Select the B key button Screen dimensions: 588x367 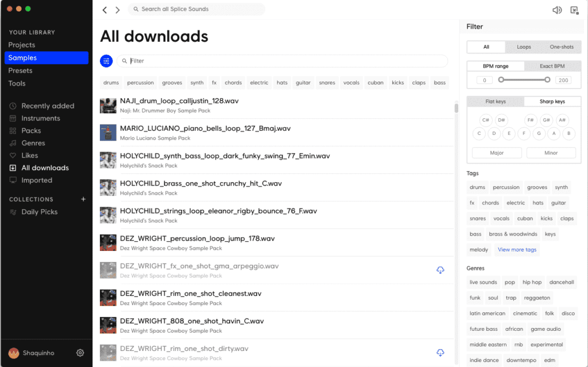click(569, 134)
